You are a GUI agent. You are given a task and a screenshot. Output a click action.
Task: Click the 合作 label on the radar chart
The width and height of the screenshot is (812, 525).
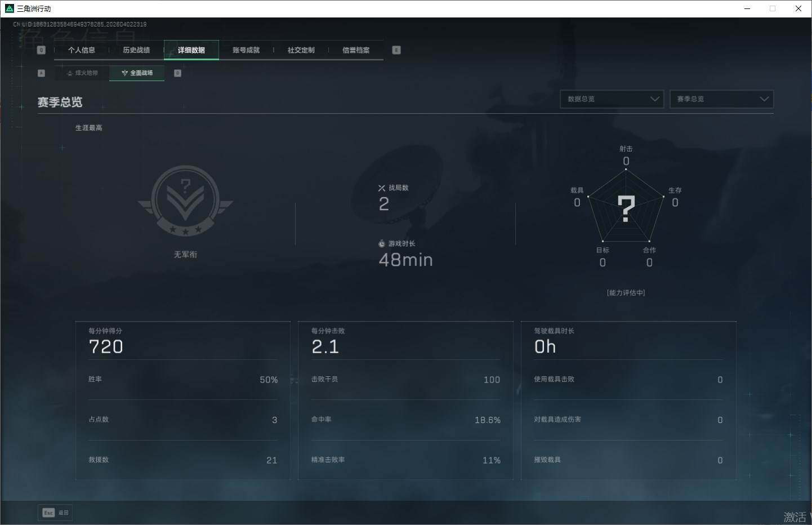click(649, 250)
